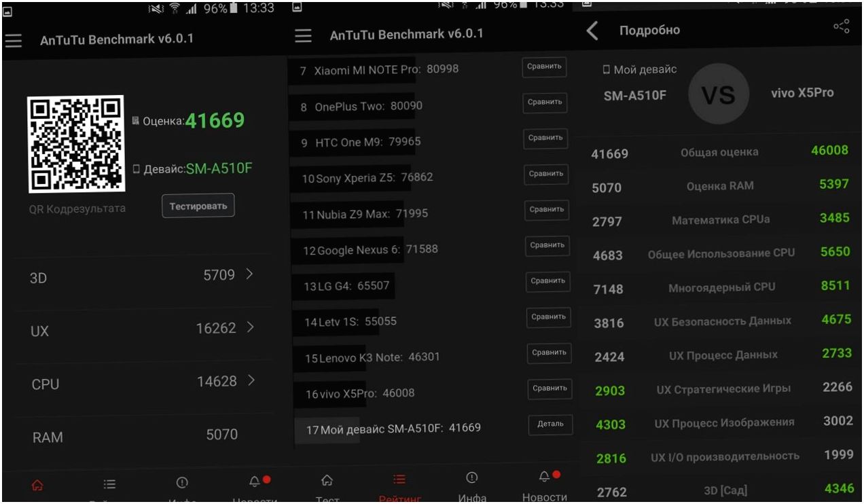Compare with Lenovo K3 Note
Image resolution: width=864 pixels, height=504 pixels.
click(x=550, y=353)
